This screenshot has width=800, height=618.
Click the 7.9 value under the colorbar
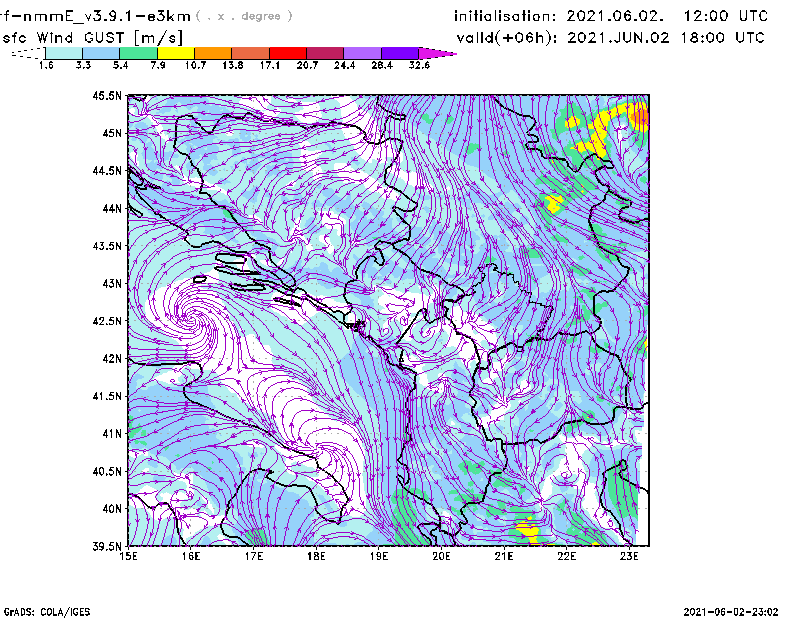158,65
